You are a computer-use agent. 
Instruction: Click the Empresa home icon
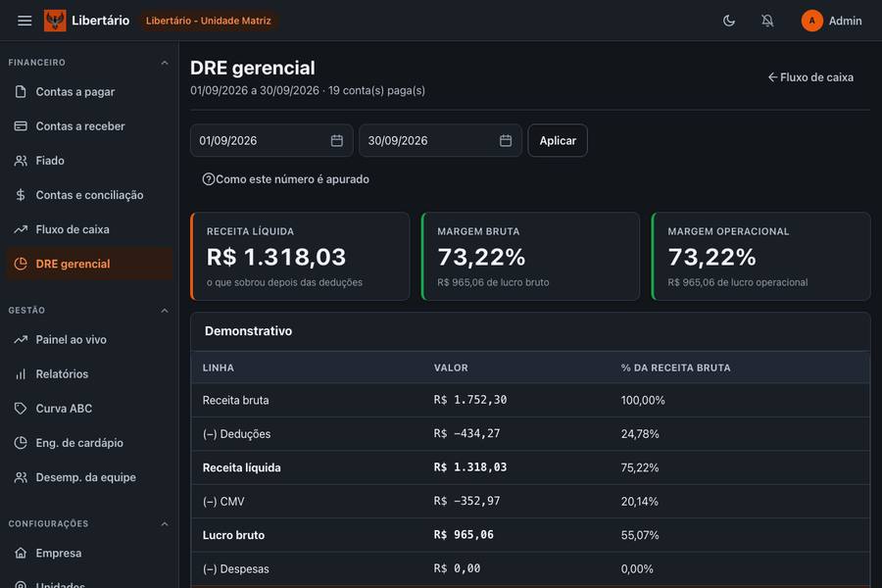(21, 553)
